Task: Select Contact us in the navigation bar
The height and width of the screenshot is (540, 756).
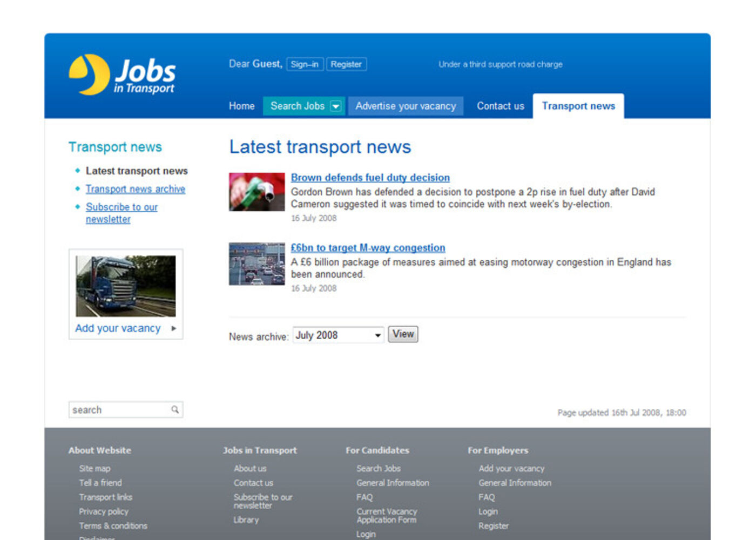Action: (x=500, y=106)
